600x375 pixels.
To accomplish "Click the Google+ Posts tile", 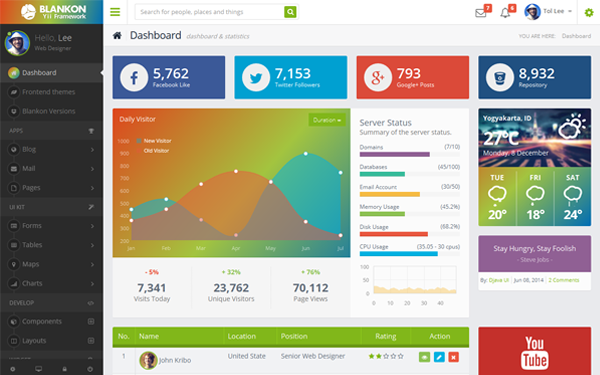I will point(412,77).
